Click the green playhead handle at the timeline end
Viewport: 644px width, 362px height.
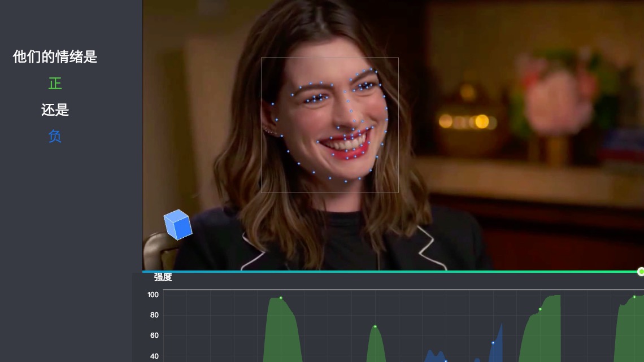click(641, 272)
